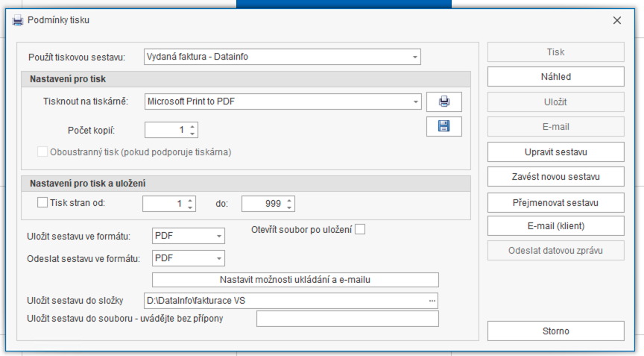Image resolution: width=644 pixels, height=356 pixels.
Task: Open the 'Použít tiskovou sestavu' dropdown
Action: [414, 57]
